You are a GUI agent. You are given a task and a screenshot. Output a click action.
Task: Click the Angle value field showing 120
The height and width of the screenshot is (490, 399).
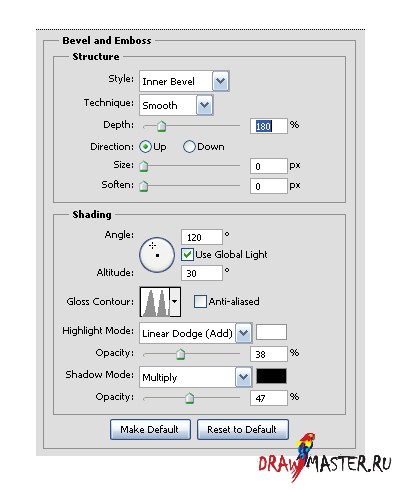point(202,237)
